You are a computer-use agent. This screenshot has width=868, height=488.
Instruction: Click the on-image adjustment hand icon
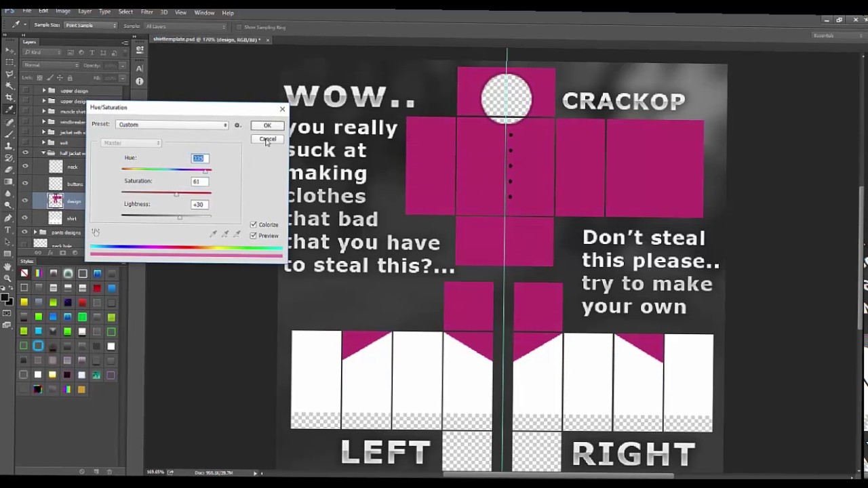pos(96,232)
